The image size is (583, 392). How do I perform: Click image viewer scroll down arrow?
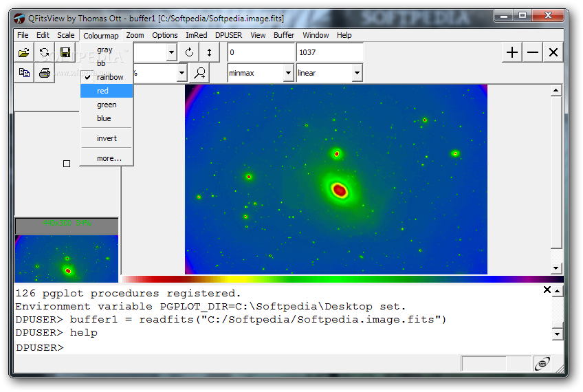click(555, 268)
